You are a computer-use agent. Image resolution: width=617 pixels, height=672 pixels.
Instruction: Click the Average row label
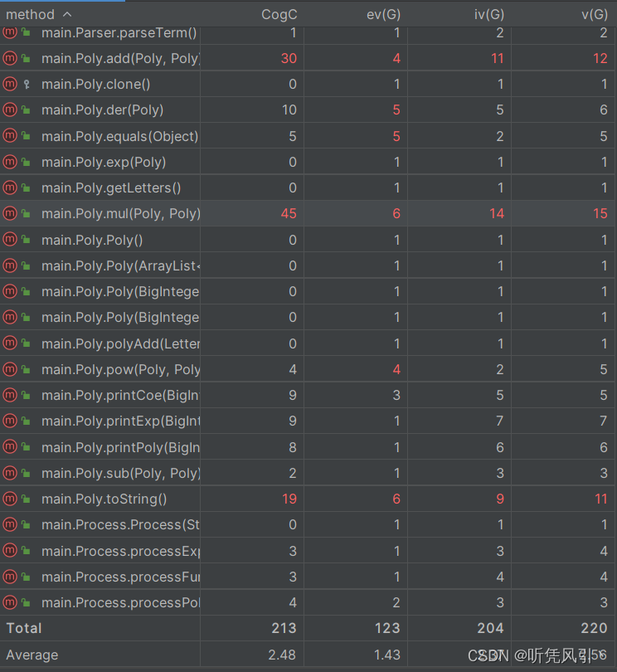(x=32, y=655)
